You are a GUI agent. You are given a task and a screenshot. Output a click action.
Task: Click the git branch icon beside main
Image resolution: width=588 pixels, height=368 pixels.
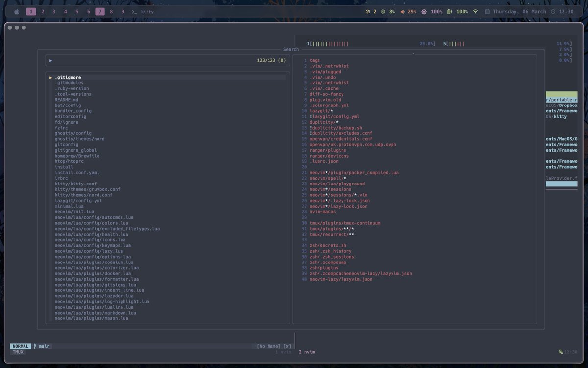[34, 346]
